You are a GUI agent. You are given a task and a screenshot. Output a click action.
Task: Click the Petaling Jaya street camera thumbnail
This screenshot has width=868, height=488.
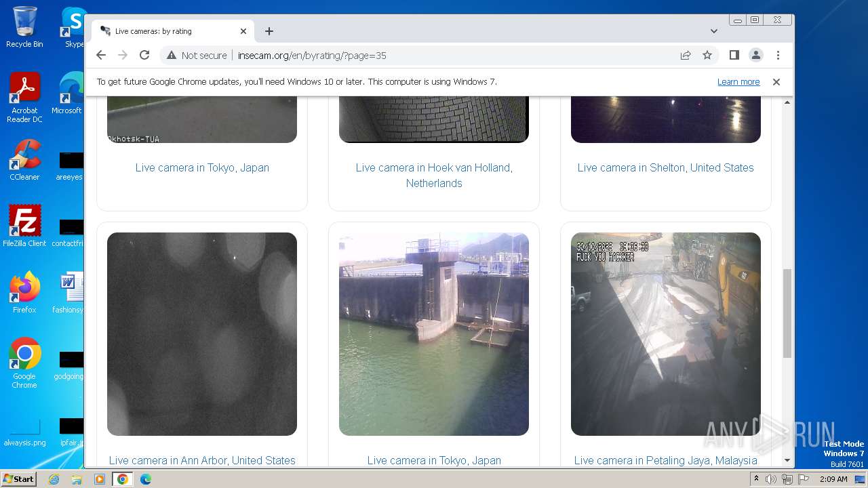point(666,334)
